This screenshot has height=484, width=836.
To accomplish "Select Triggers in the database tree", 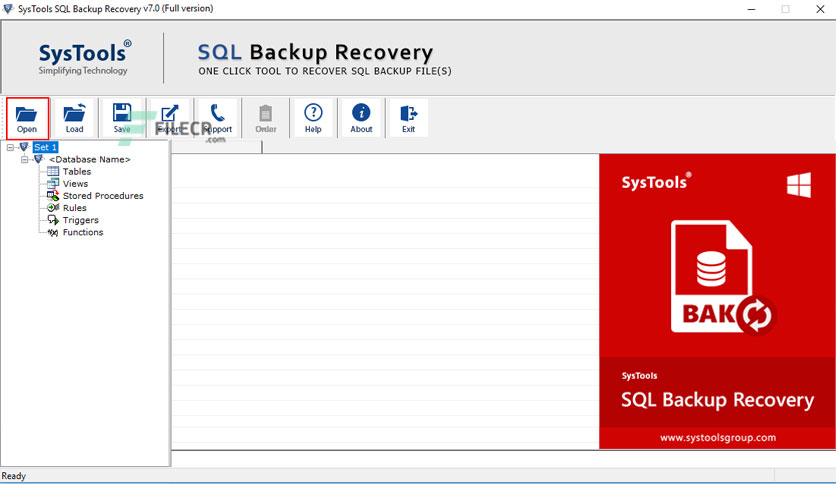I will tap(81, 220).
